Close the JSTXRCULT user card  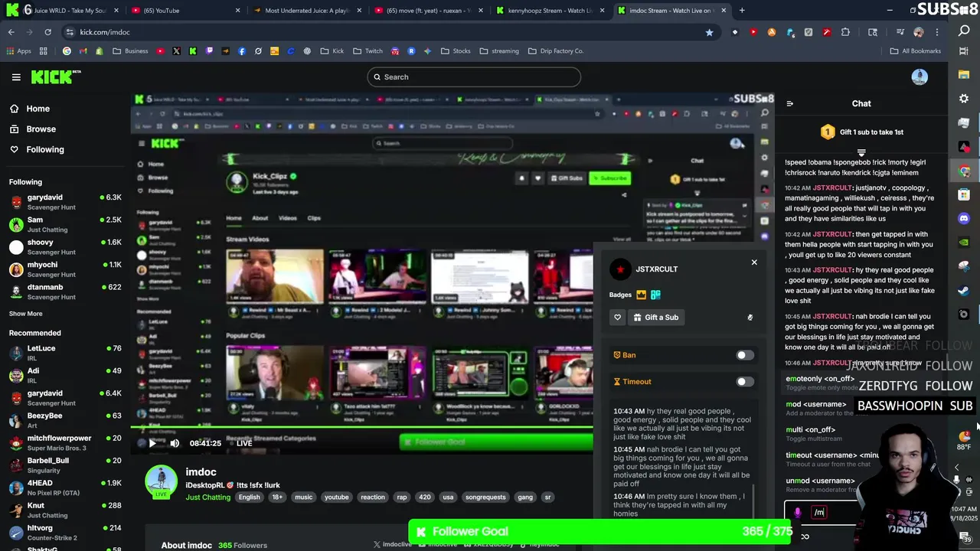(754, 262)
